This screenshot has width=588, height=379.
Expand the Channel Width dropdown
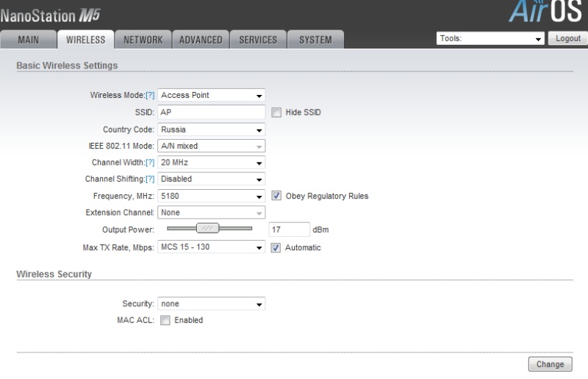pyautogui.click(x=211, y=163)
